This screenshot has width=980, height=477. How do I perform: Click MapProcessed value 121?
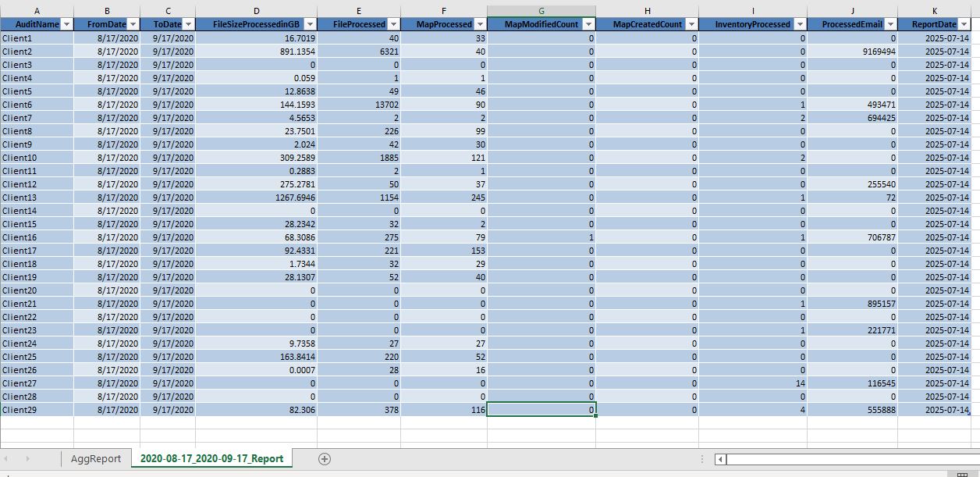pos(444,158)
